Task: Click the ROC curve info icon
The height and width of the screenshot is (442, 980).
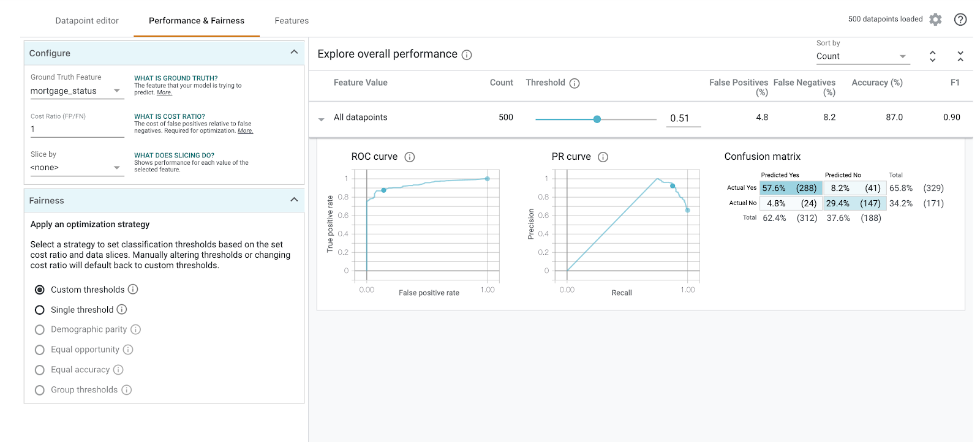Action: (x=410, y=157)
